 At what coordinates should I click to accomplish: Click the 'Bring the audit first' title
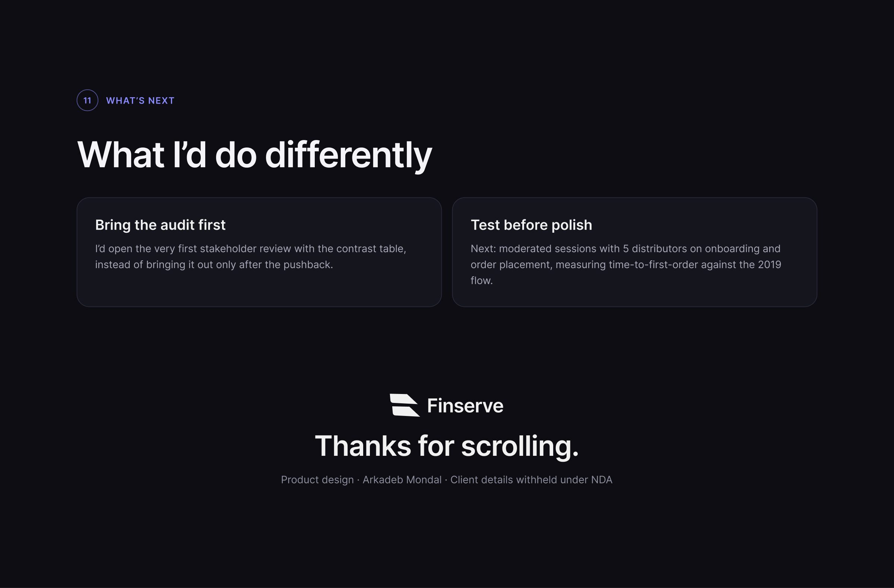(161, 225)
